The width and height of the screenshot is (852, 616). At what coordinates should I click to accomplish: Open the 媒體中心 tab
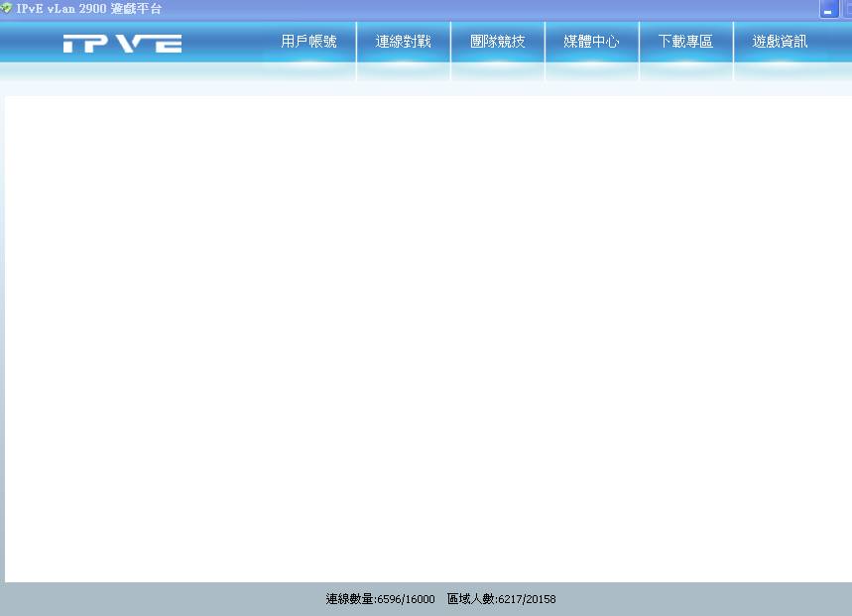tap(591, 42)
